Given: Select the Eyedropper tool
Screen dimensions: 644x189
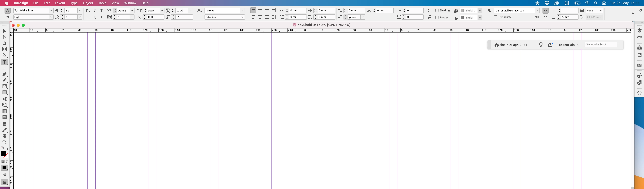Looking at the screenshot, I should coord(5,130).
